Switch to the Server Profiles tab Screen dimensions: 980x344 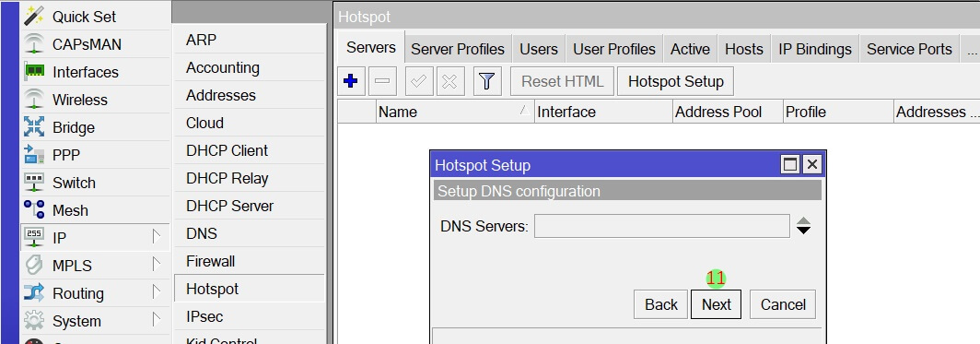pyautogui.click(x=458, y=49)
